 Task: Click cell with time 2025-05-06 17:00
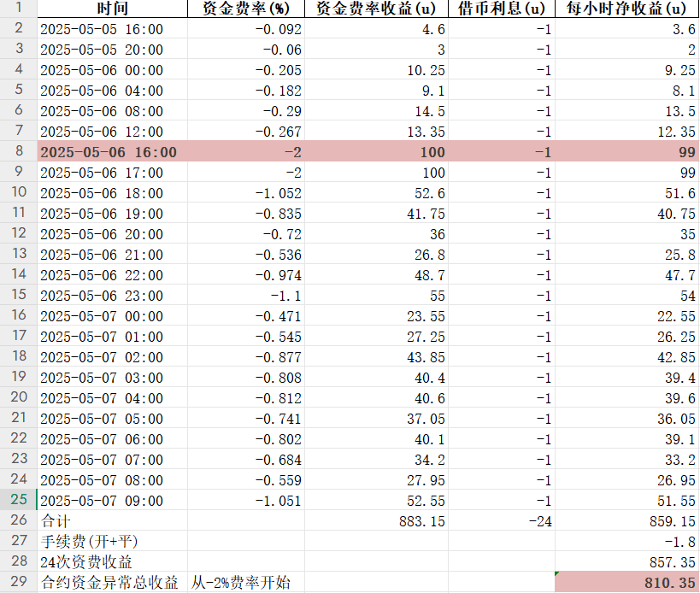[x=113, y=172]
